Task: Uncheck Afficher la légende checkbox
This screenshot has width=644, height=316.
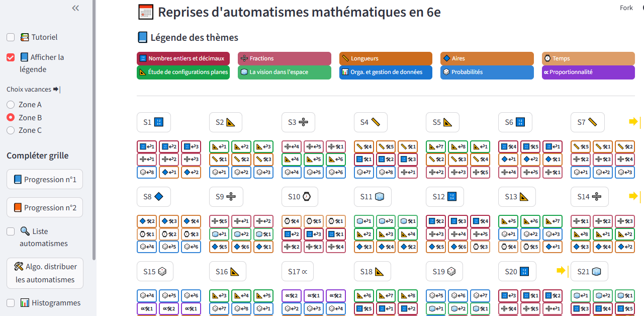Action: (x=11, y=57)
